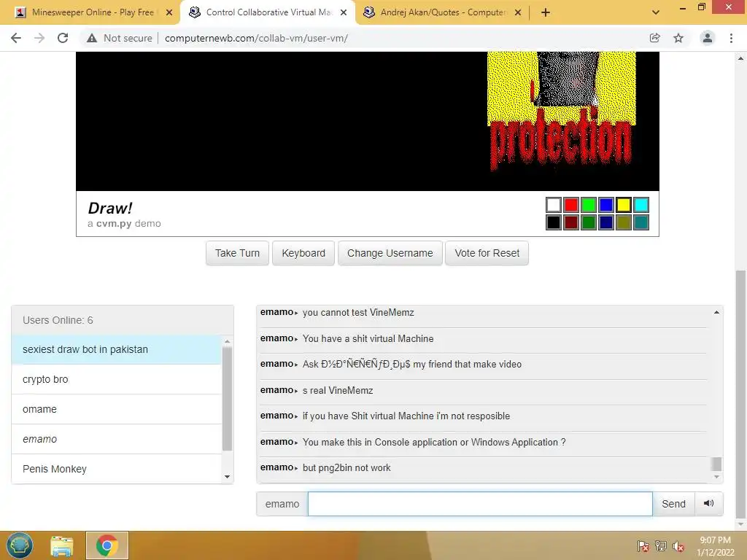Open the Chrome profile avatar icon

(708, 38)
